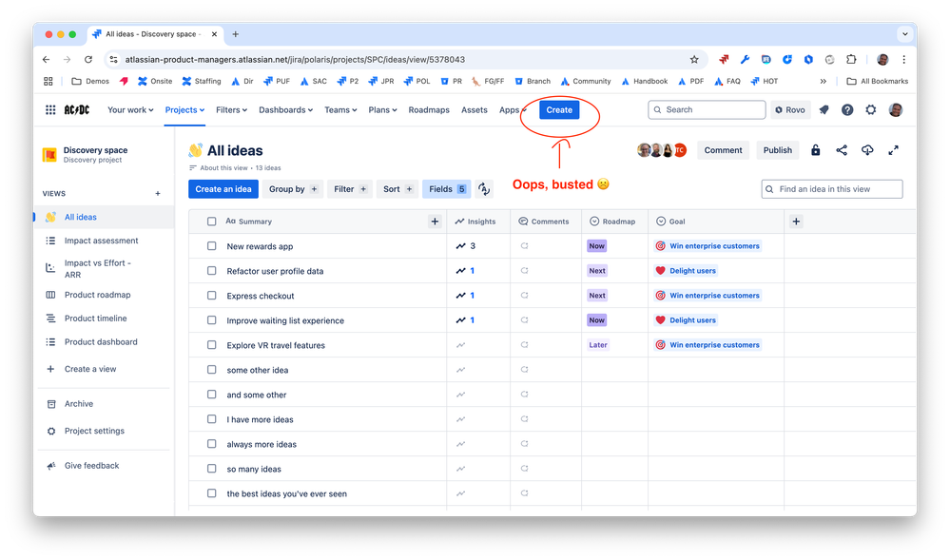This screenshot has width=950, height=560.
Task: Reload the page in browser
Action: tap(88, 59)
